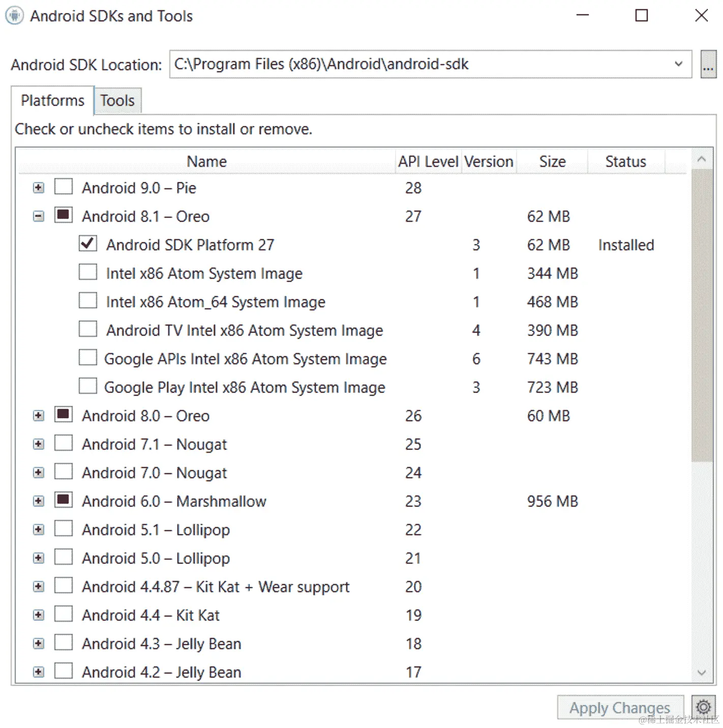The height and width of the screenshot is (728, 723).
Task: Select Android 6.0 – Marshmallow row label
Action: (x=174, y=502)
